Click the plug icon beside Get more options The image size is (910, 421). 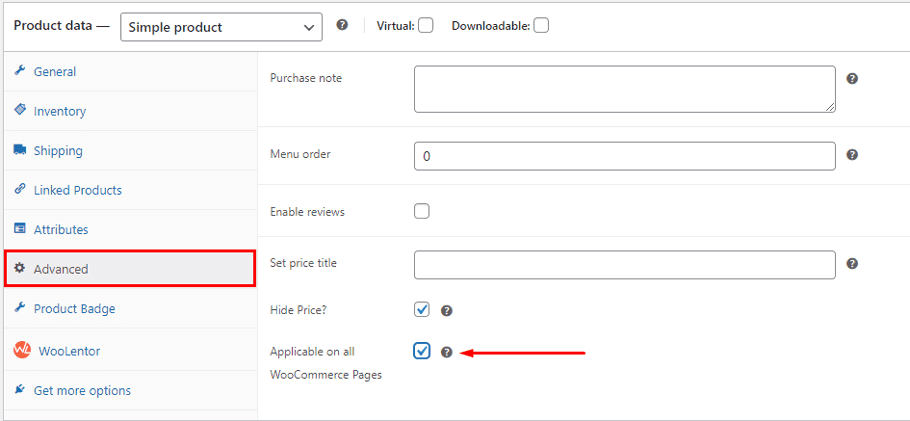(x=20, y=389)
